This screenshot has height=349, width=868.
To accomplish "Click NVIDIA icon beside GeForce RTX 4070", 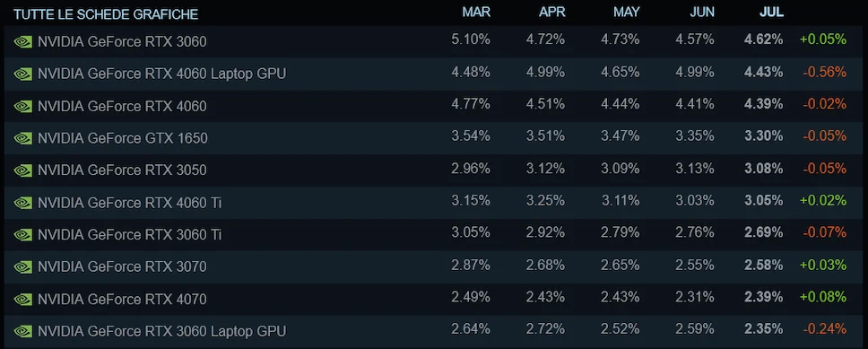I will tap(22, 299).
